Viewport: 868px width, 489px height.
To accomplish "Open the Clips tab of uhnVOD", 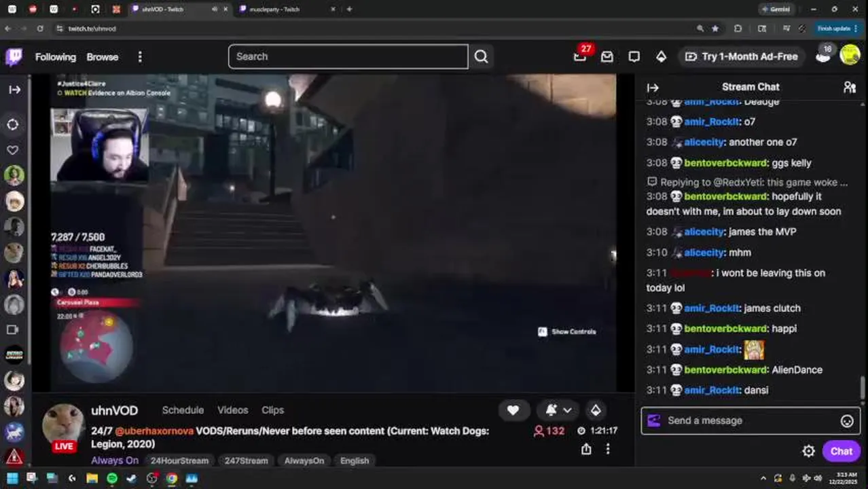I will click(272, 410).
